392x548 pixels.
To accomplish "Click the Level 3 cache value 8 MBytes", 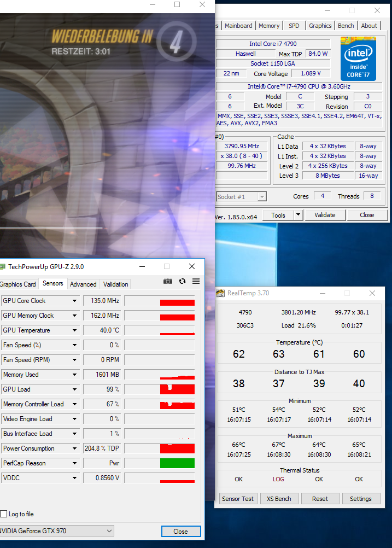I will tap(327, 176).
